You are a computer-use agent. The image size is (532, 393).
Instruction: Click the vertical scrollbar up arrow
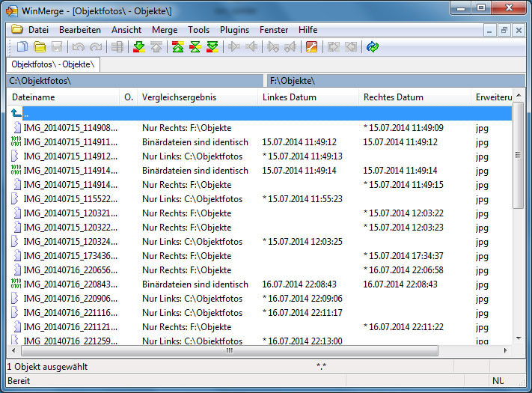[x=519, y=96]
